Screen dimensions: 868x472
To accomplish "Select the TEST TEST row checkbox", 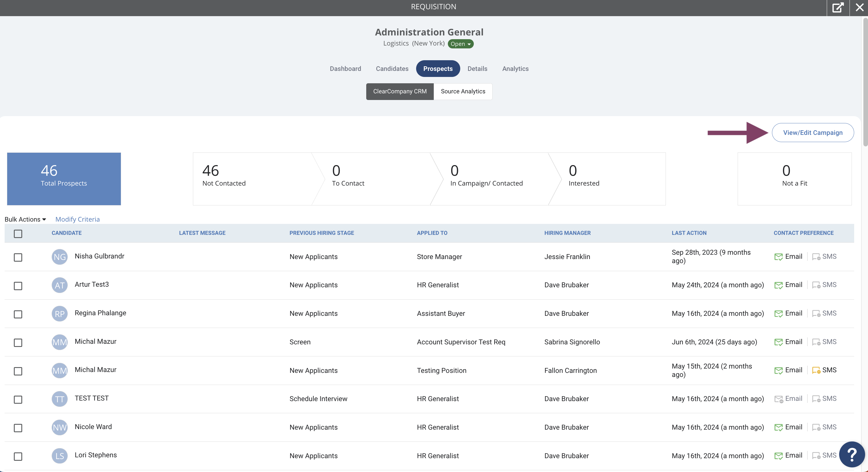I will coord(18,400).
